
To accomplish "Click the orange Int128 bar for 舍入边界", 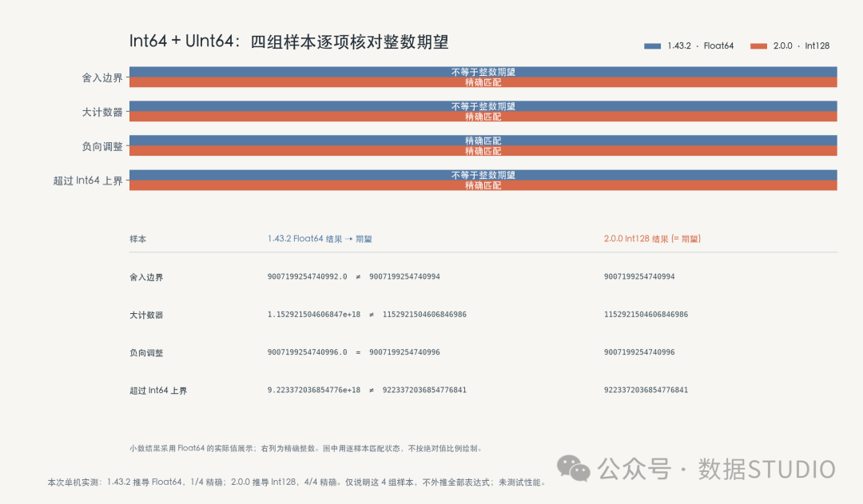I will 483,82.
